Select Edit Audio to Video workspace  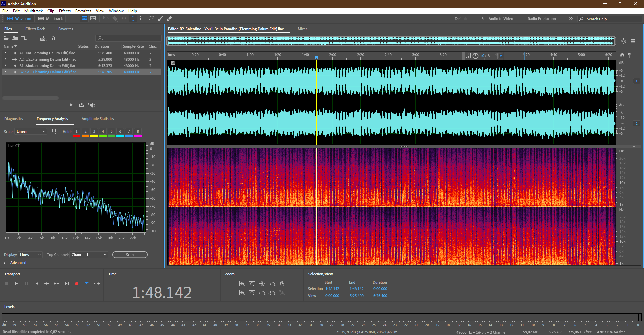(x=497, y=19)
